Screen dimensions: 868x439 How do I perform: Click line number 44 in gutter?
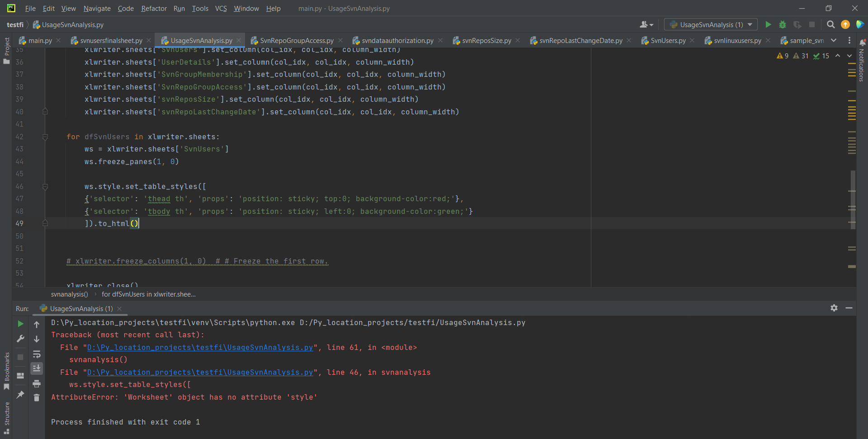tap(19, 161)
